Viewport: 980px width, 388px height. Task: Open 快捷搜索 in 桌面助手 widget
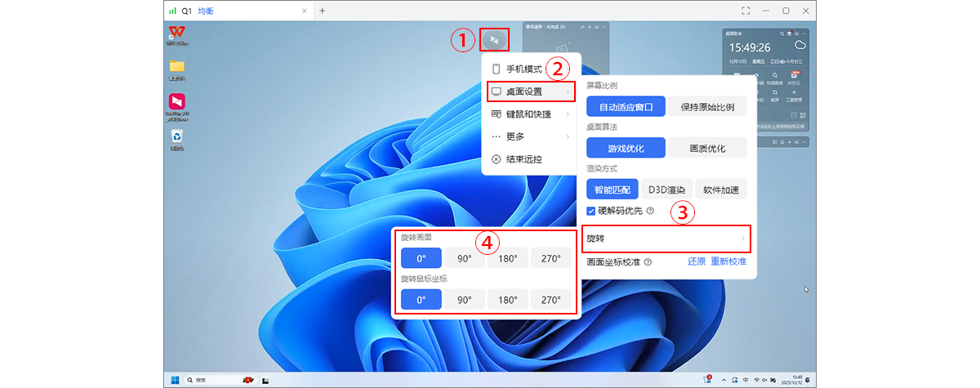(775, 78)
